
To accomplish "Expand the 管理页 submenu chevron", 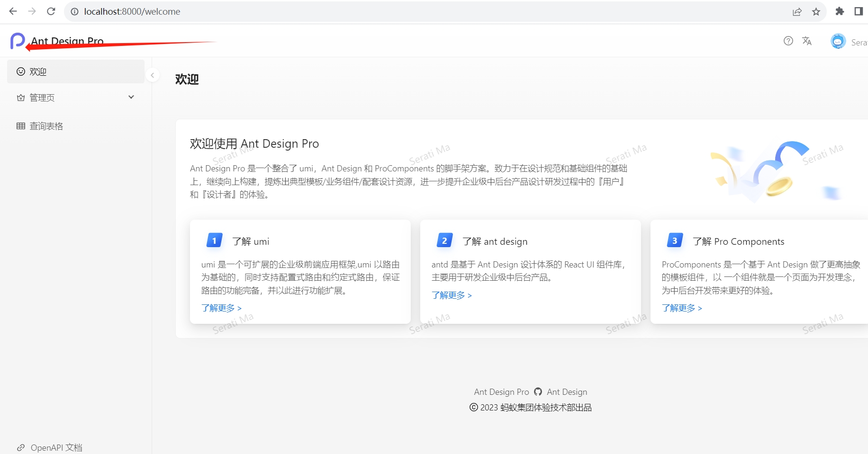I will (131, 97).
